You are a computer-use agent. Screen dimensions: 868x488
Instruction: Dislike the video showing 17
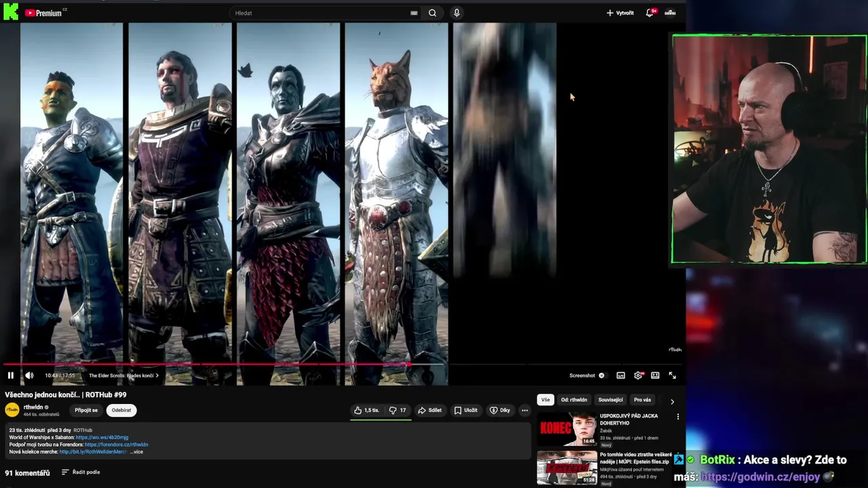pyautogui.click(x=397, y=410)
